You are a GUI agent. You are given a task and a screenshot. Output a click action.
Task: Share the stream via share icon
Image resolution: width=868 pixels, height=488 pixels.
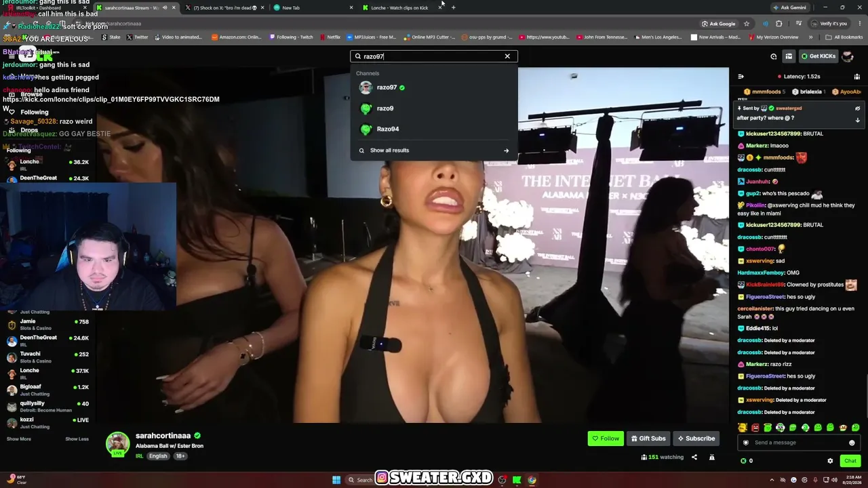694,457
